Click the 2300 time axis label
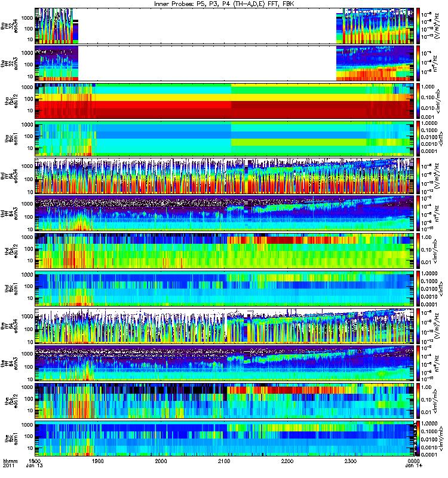This screenshot has height=478, width=448. coord(351,461)
